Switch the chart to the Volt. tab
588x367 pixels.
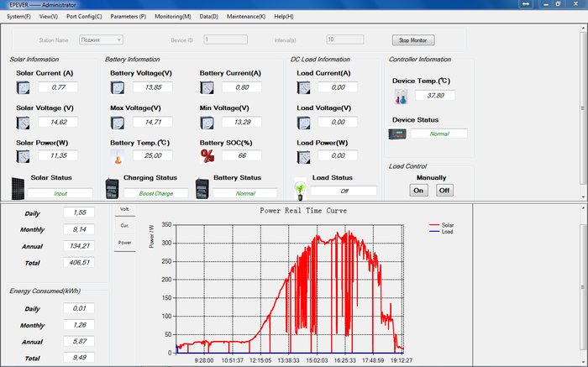point(124,208)
